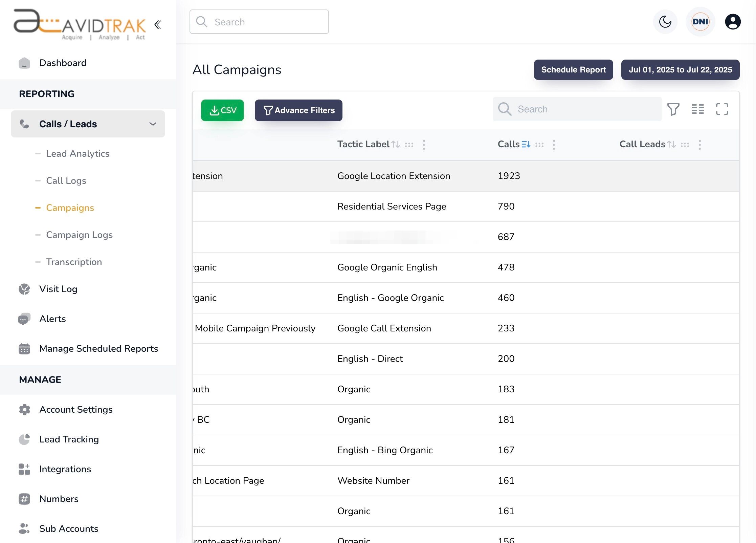Open the filter icon in table toolbar
This screenshot has width=756, height=543.
click(673, 109)
